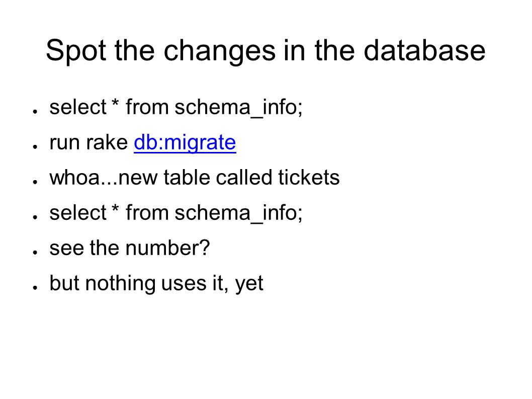Screen dimensions: 532x399
Task: Click the bullet dot beside 'whoa...new table'
Action: pyautogui.click(x=35, y=182)
